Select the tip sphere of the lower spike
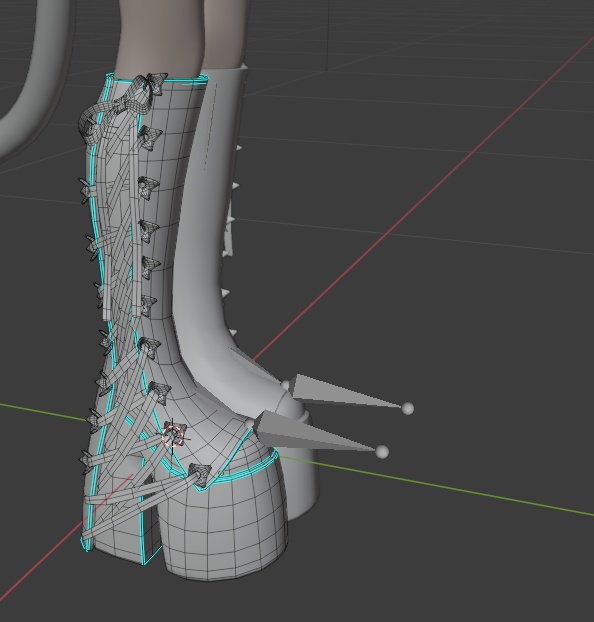The height and width of the screenshot is (622, 594). [382, 452]
